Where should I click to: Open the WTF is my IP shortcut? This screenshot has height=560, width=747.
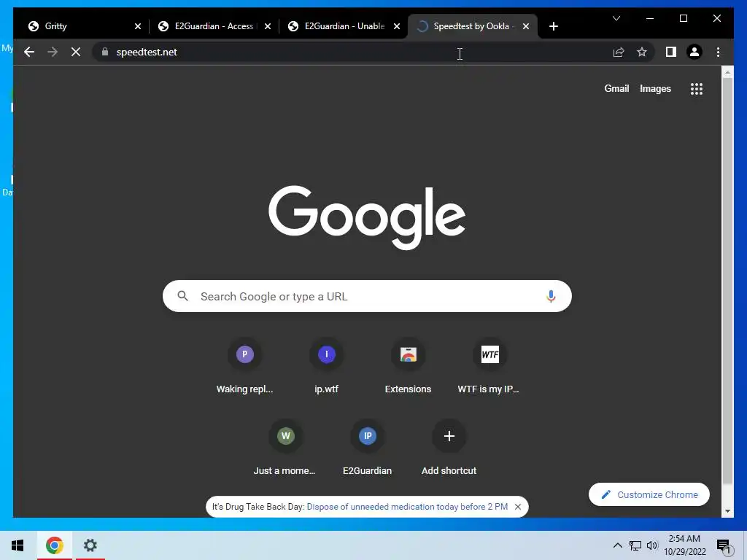coord(489,366)
